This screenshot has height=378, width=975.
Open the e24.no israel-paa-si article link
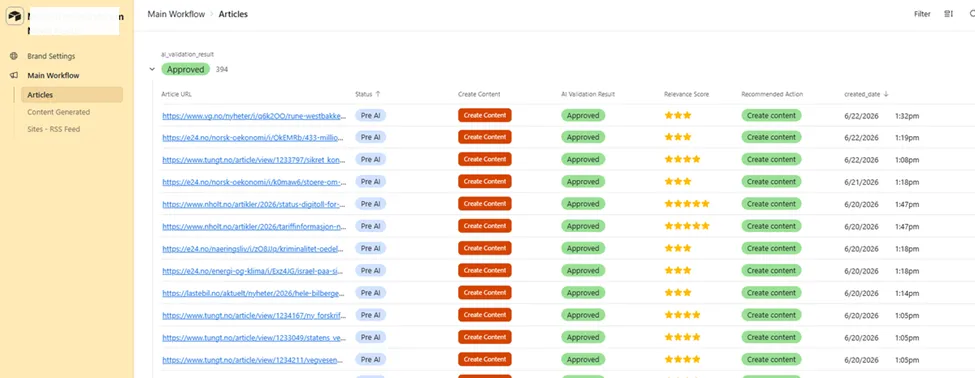(253, 271)
